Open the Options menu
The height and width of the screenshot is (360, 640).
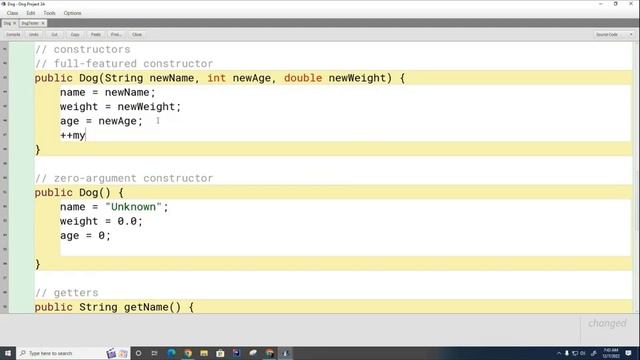pos(72,13)
